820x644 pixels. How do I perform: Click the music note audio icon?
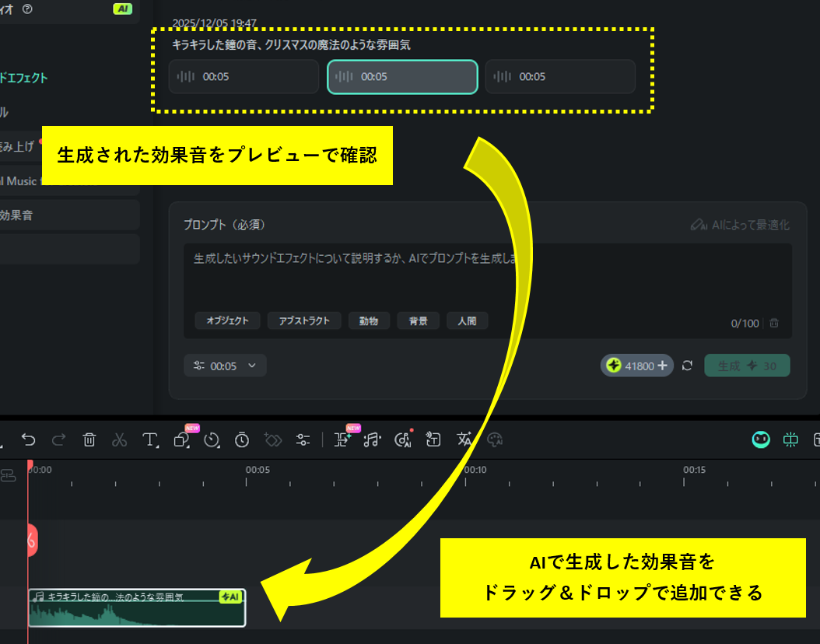point(372,439)
